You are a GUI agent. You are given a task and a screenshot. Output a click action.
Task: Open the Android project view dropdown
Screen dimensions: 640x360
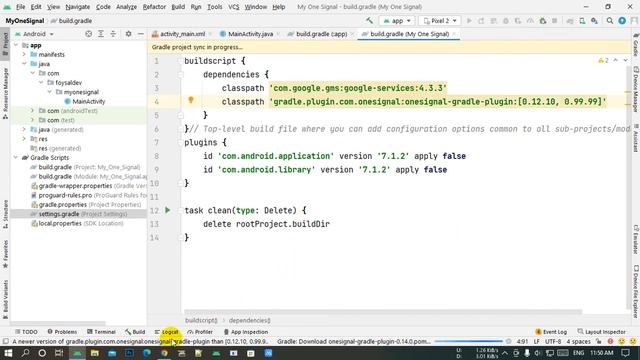pos(35,34)
